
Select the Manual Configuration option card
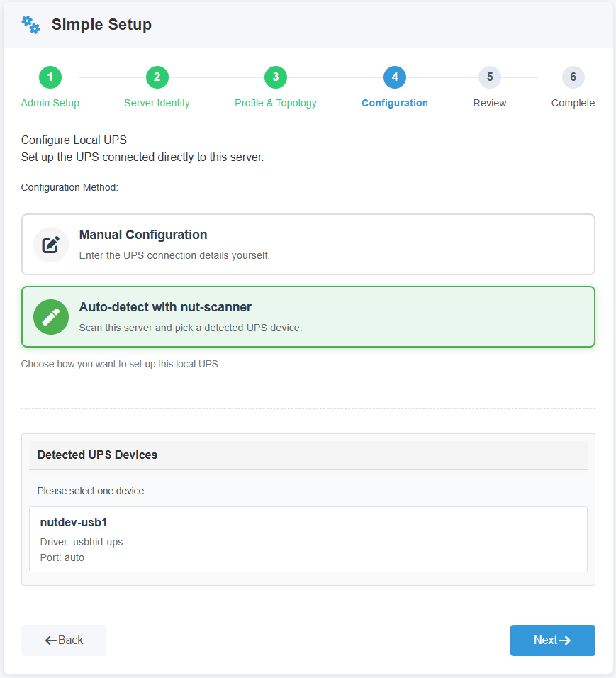click(x=308, y=244)
